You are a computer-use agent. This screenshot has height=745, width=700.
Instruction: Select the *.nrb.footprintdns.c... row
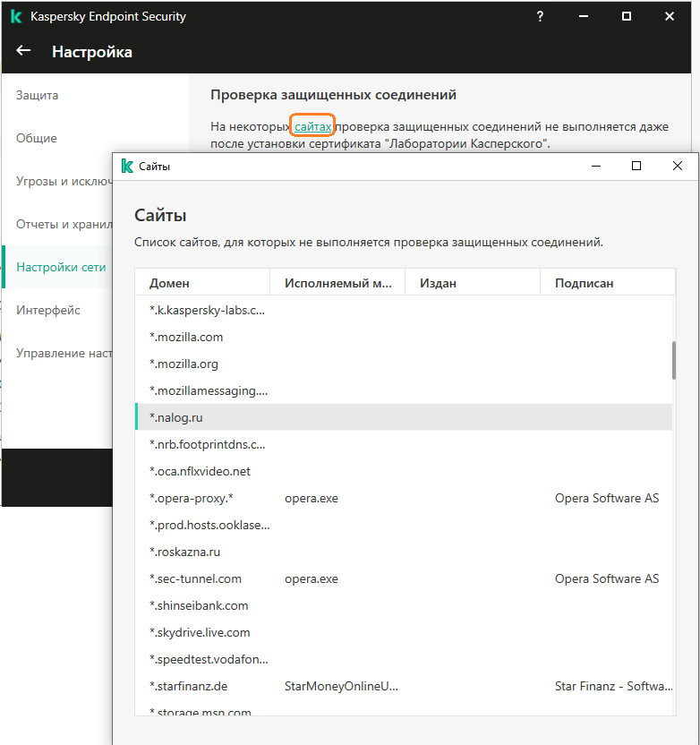click(404, 444)
